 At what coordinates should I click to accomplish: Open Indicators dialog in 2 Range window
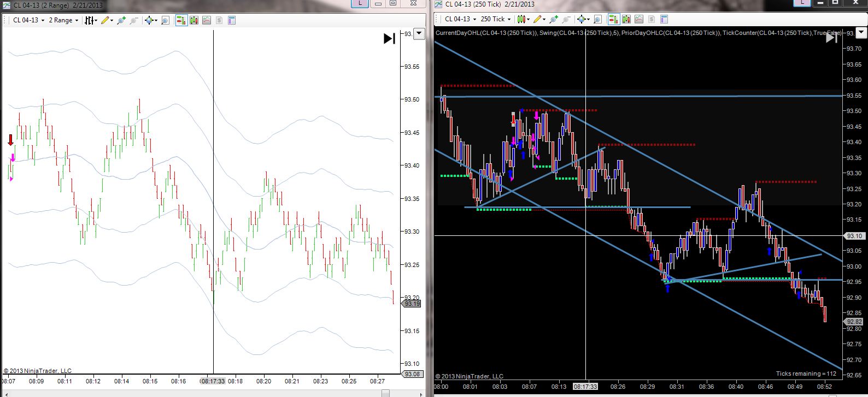coord(207,20)
